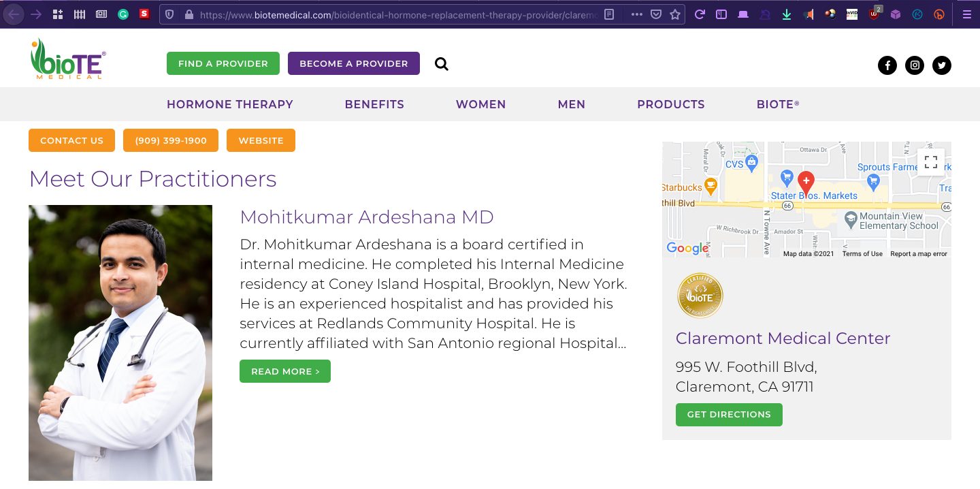Open page actions three-dot menu

tap(637, 14)
